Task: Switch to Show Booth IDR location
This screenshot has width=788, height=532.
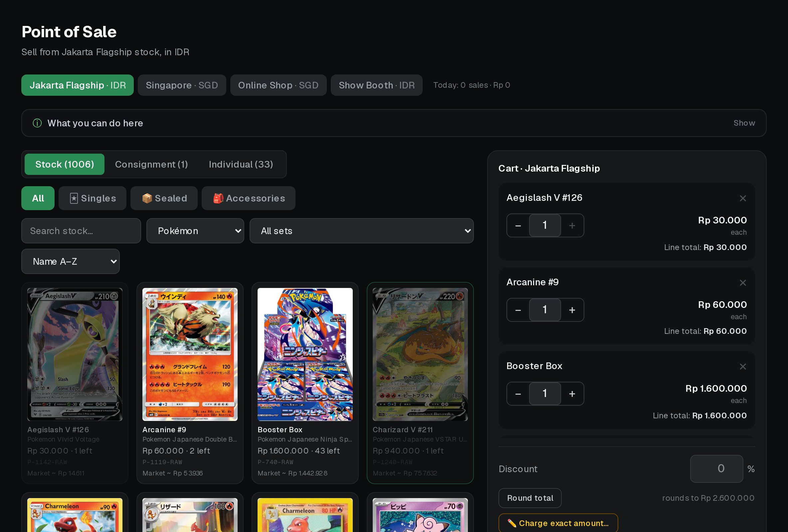Action: (x=377, y=85)
